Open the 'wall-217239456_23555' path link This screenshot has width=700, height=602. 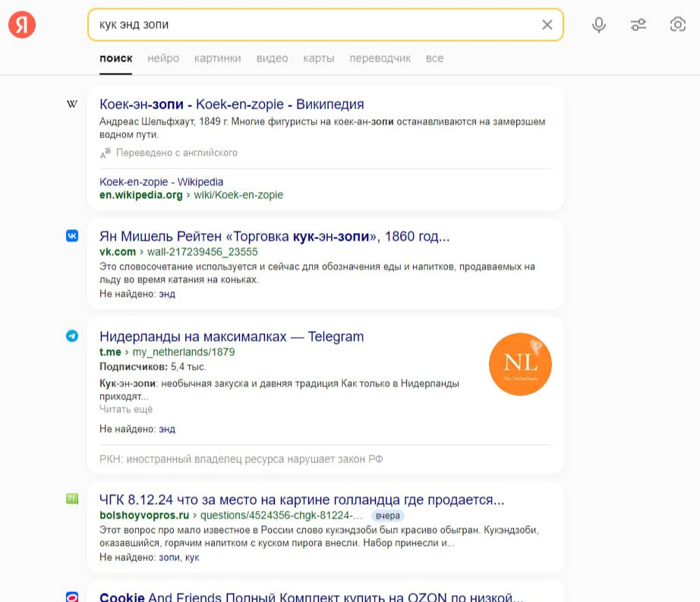tap(202, 252)
